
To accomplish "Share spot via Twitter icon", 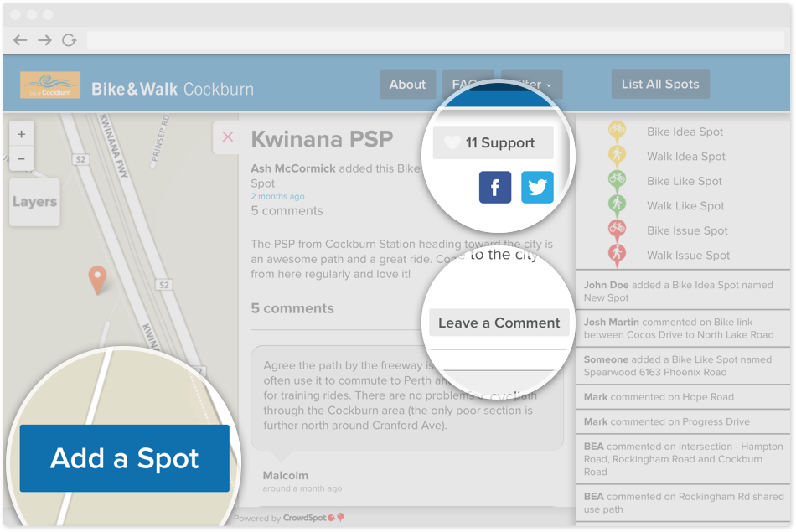I will click(x=537, y=188).
